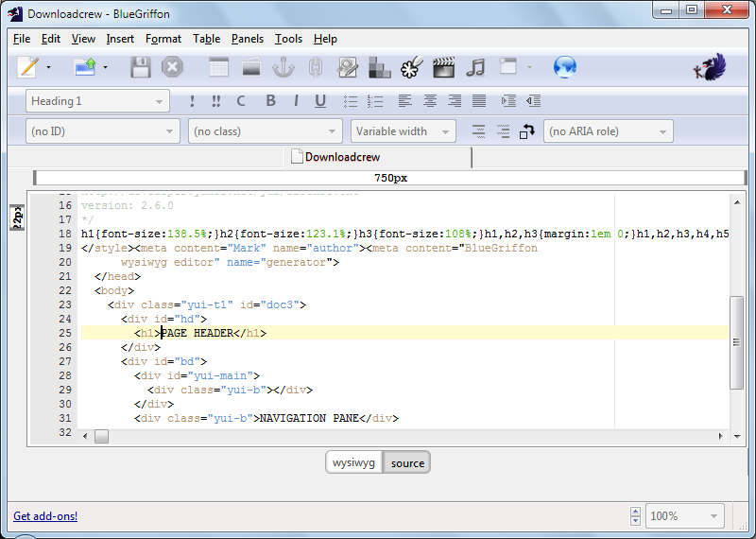Switch to wysiwyg view
The image size is (756, 539).
coord(353,462)
